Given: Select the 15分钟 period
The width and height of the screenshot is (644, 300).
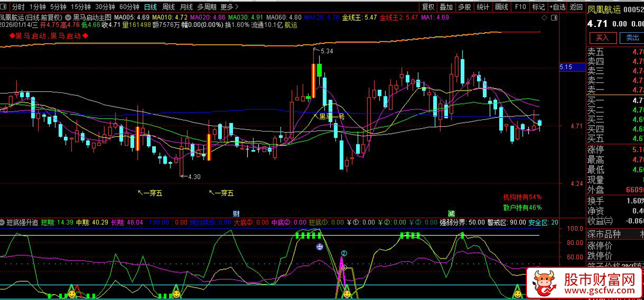Looking at the screenshot, I should (80, 7).
